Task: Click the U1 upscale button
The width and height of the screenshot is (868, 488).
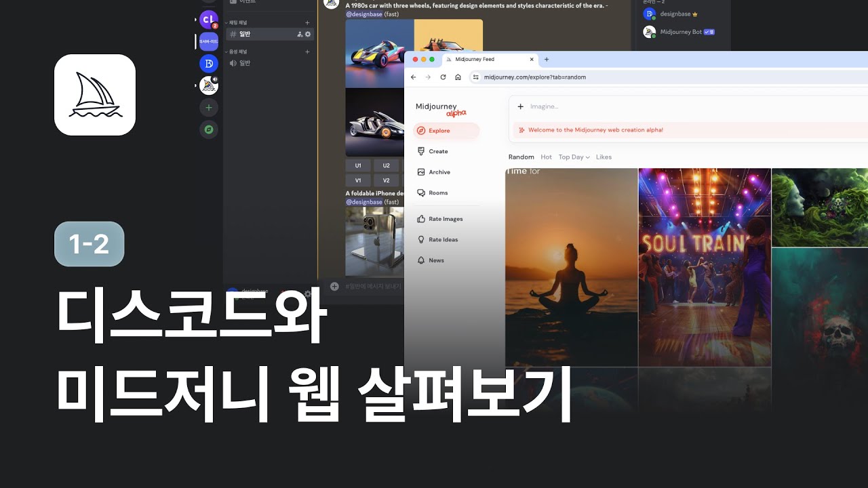Action: pos(358,165)
